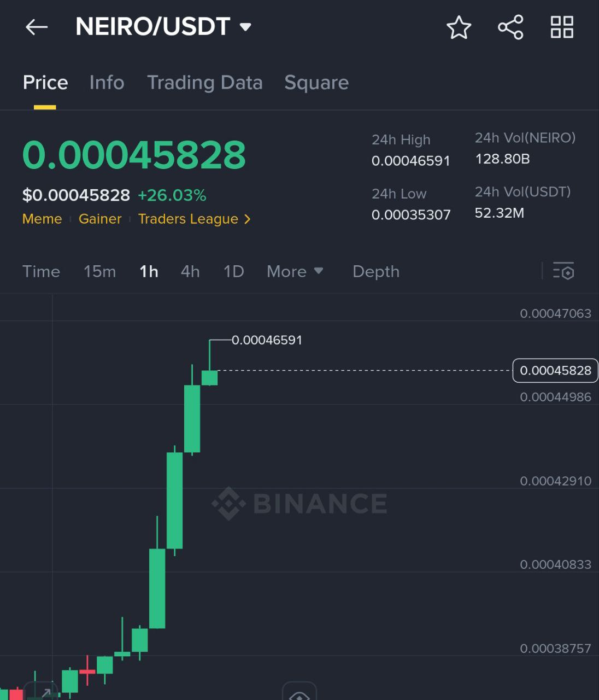Add NEIRO/USDT to favorites with star icon
The height and width of the screenshot is (700, 599).
[459, 27]
